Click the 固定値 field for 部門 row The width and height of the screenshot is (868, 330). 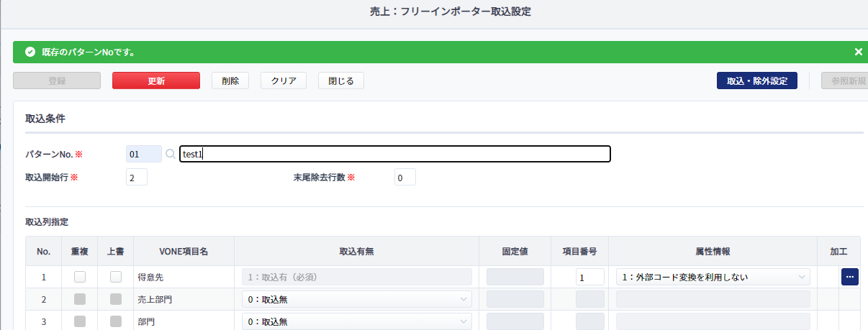click(515, 321)
